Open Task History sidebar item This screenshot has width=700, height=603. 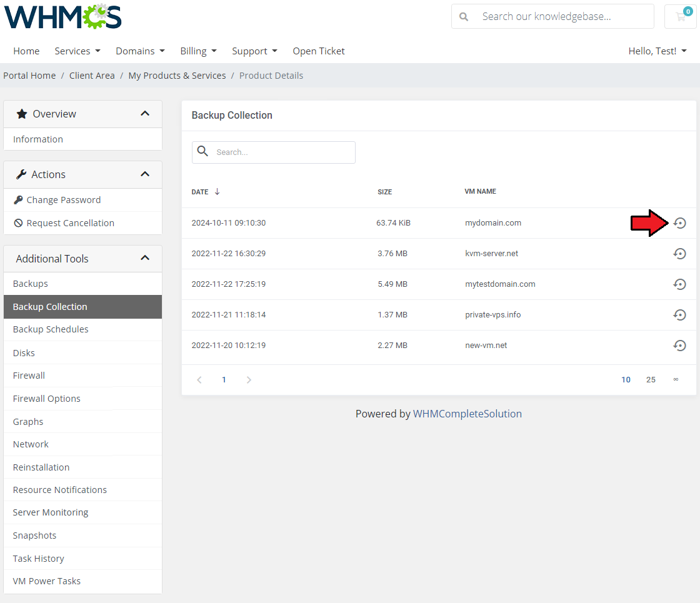click(82, 559)
